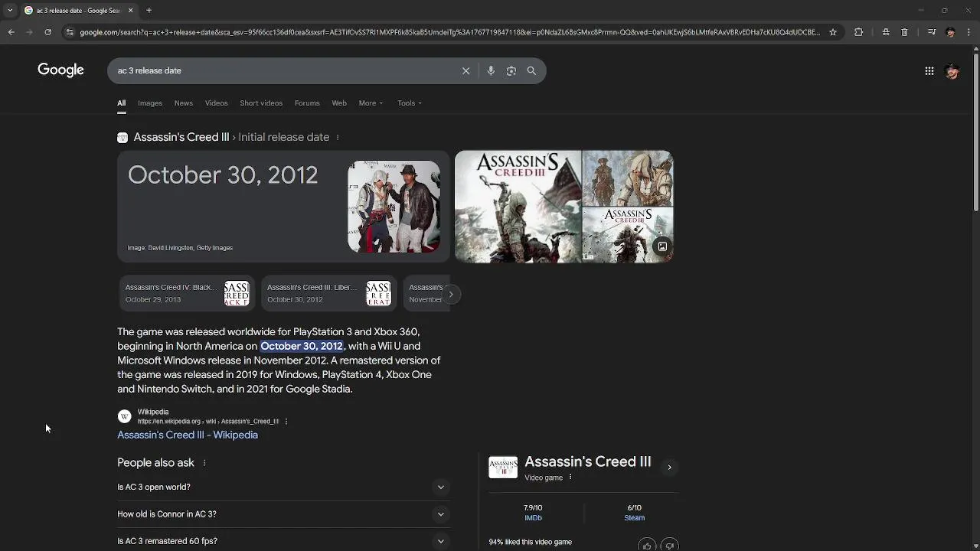Open the browser extensions puzzle icon
Screen dimensions: 980x551
tap(858, 32)
